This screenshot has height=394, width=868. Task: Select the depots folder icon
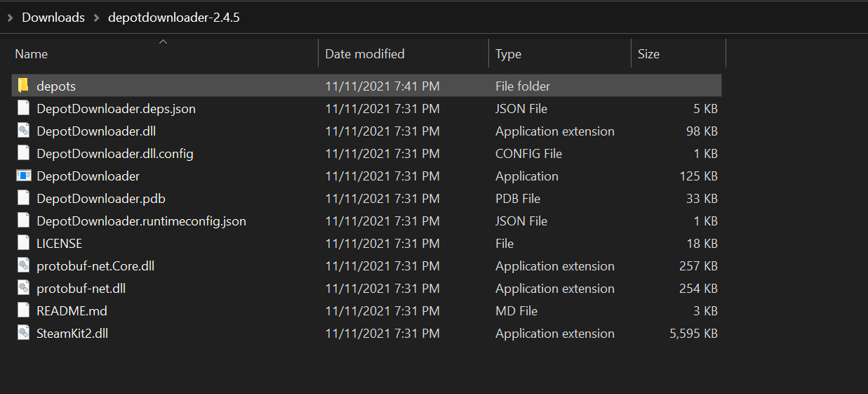[x=23, y=86]
